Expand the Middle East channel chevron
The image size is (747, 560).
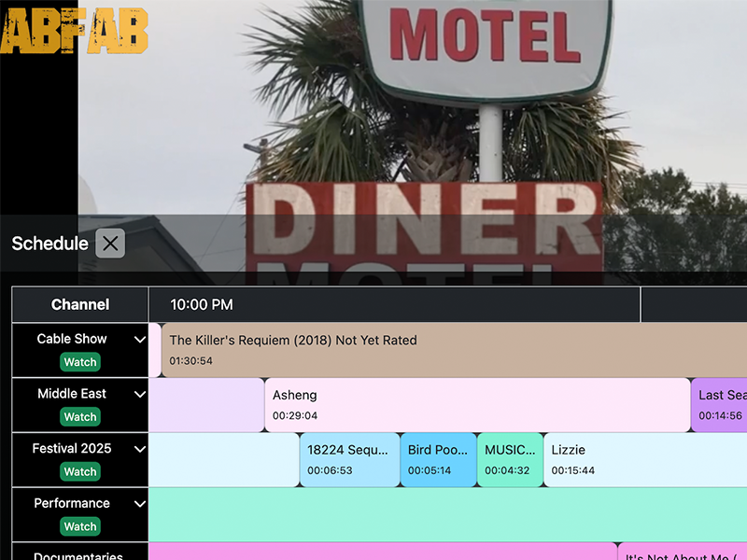[139, 394]
